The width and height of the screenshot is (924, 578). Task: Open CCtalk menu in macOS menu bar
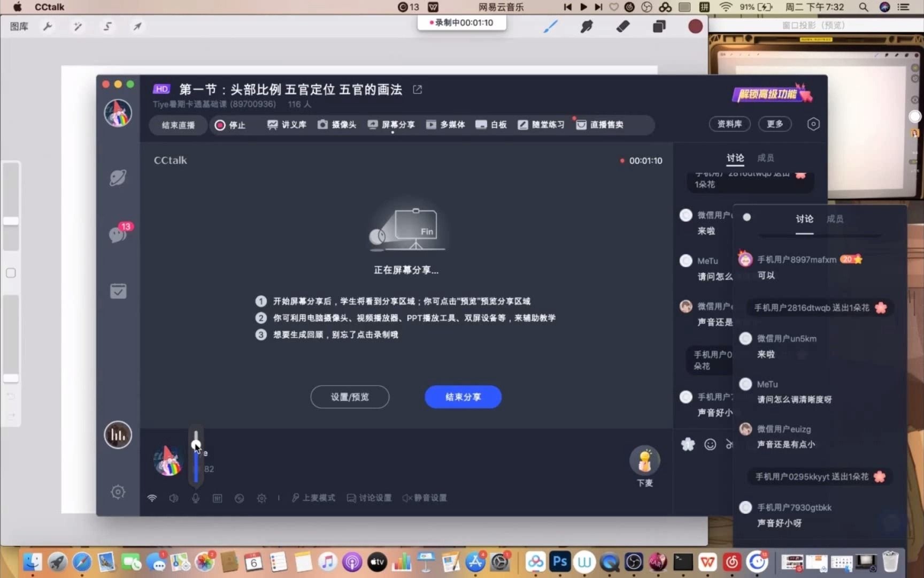49,7
